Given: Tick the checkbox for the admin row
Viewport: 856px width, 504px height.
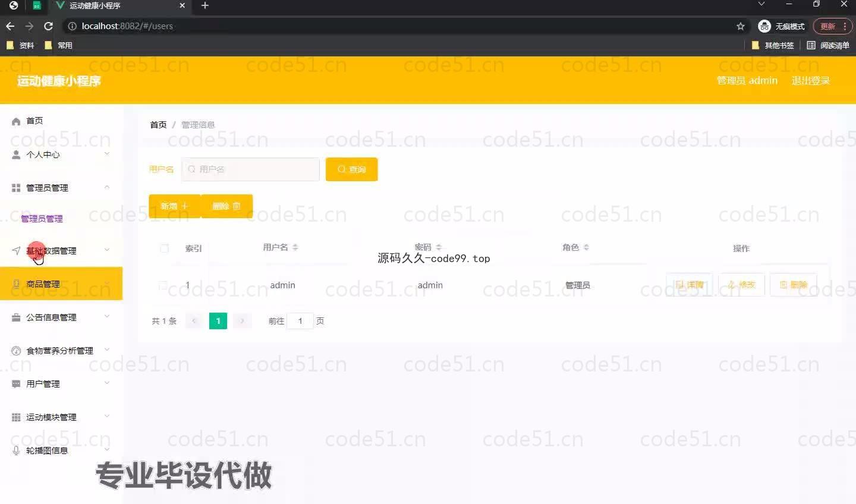Looking at the screenshot, I should pos(163,285).
